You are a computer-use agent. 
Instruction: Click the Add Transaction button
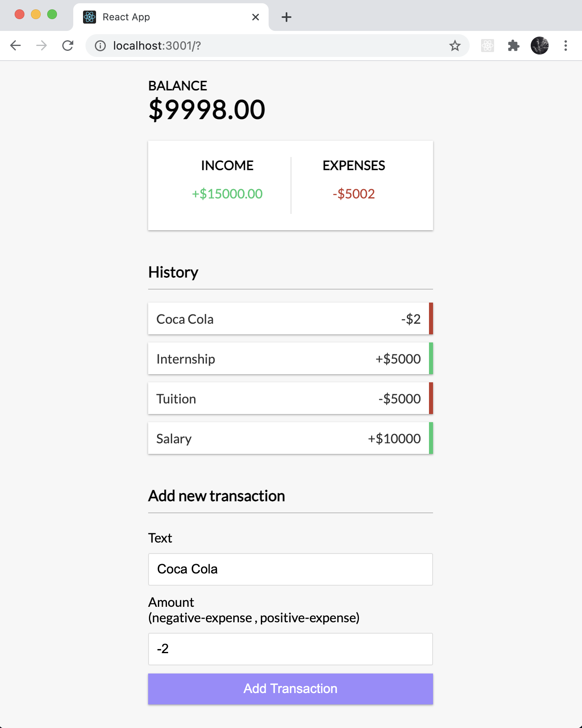[290, 688]
